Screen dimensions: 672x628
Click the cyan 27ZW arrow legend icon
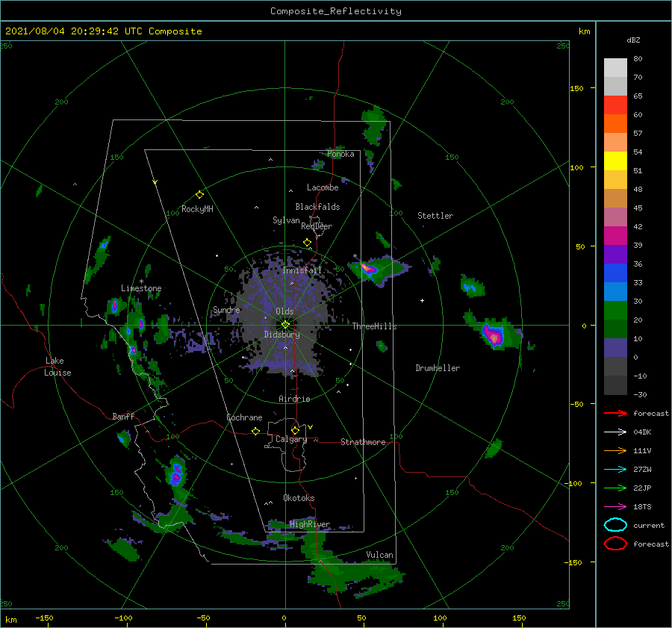615,470
